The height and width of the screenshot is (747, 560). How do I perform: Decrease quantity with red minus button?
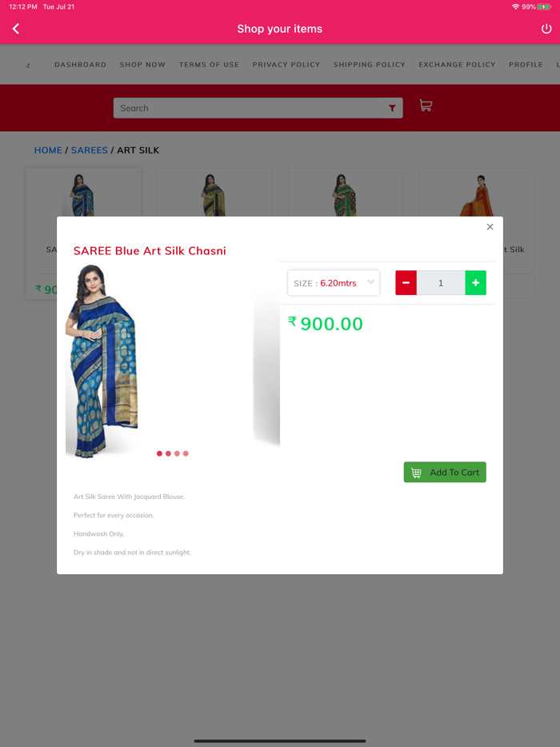point(406,282)
